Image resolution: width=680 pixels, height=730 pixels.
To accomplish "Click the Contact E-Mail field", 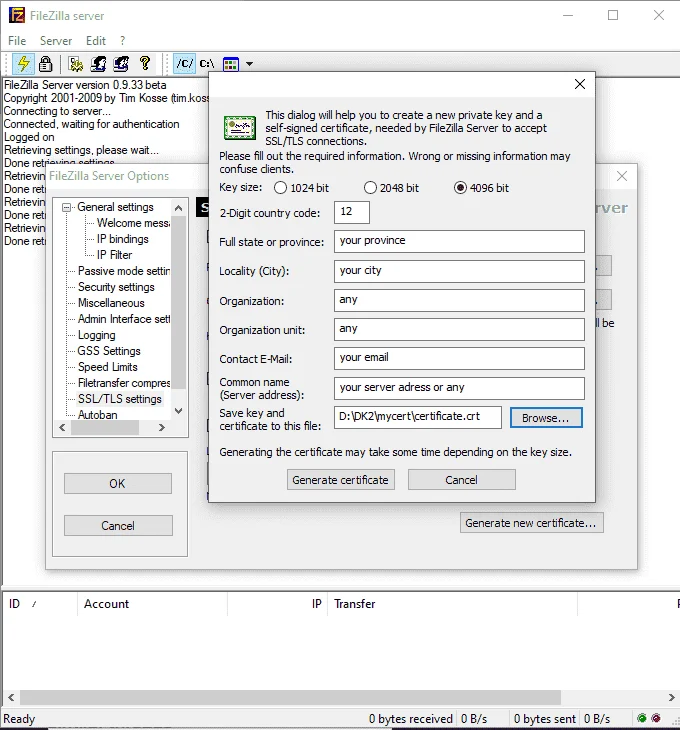I will point(459,358).
